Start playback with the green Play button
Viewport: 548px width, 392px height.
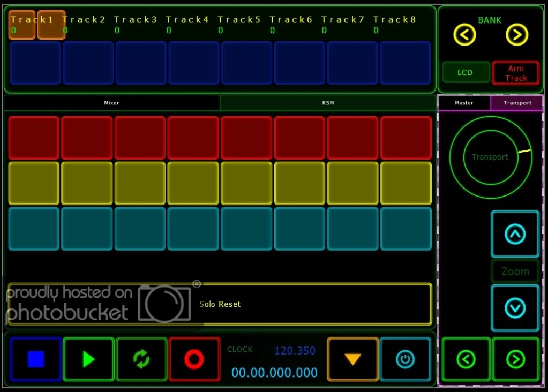click(88, 359)
